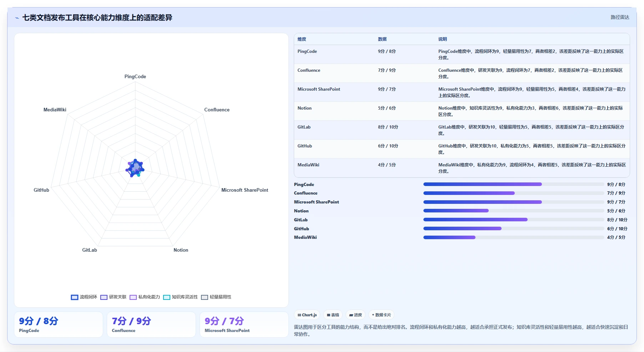Click the 5分 / 6分 table cell
This screenshot has width=644, height=352.
tap(387, 108)
